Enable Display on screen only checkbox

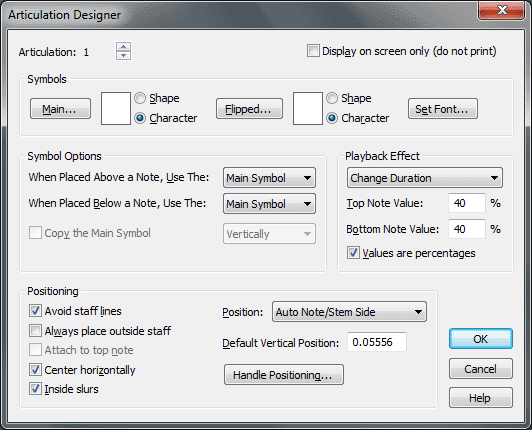coord(313,51)
